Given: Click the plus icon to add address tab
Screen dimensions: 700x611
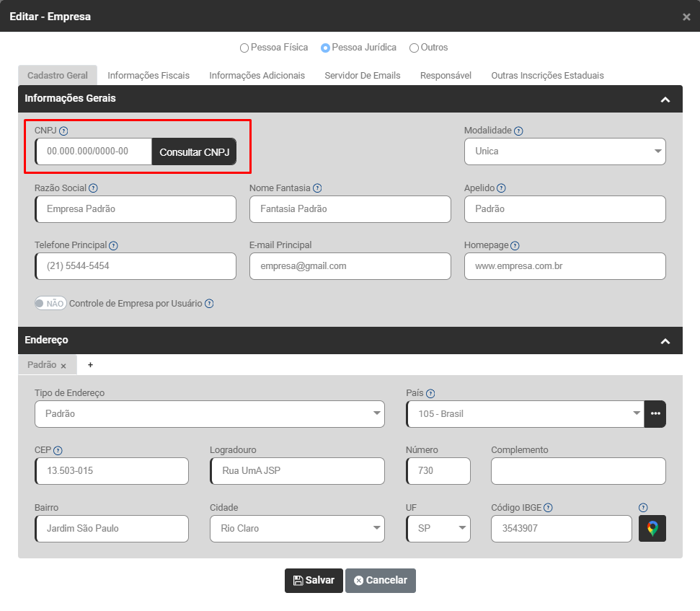Looking at the screenshot, I should pos(90,365).
